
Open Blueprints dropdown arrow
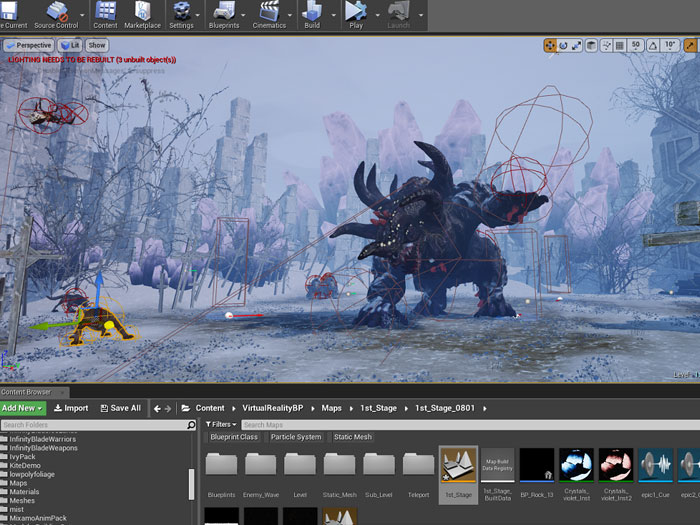243,15
